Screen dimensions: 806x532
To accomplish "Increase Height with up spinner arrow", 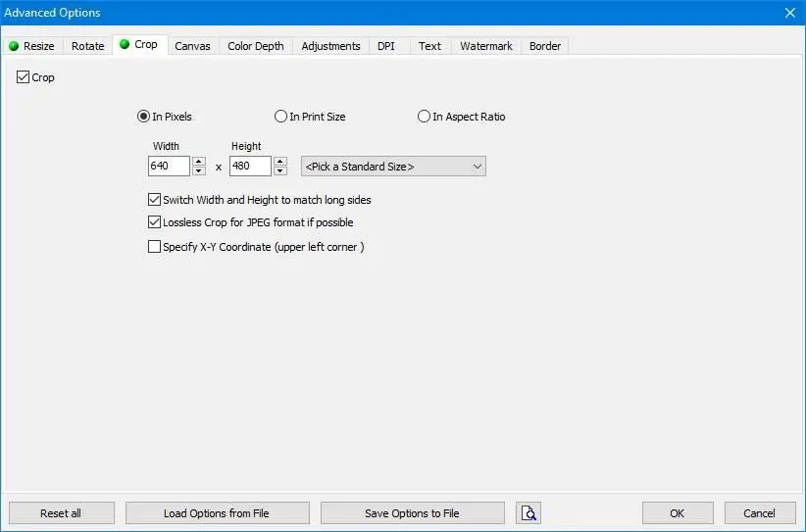I will pyautogui.click(x=280, y=162).
